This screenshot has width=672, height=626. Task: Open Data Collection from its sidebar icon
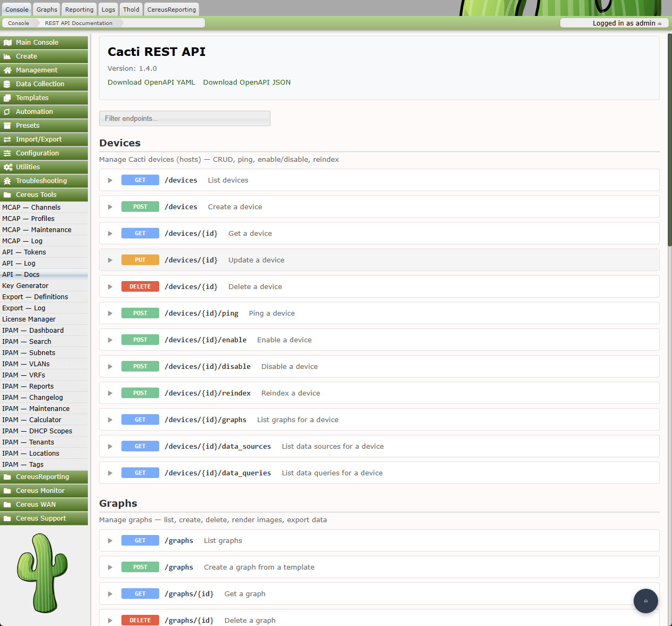pyautogui.click(x=7, y=84)
